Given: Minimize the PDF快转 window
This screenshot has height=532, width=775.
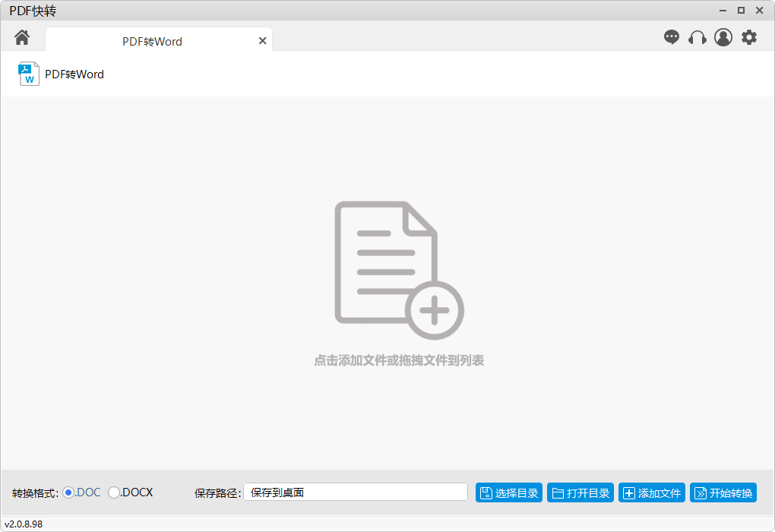Looking at the screenshot, I should [x=723, y=11].
